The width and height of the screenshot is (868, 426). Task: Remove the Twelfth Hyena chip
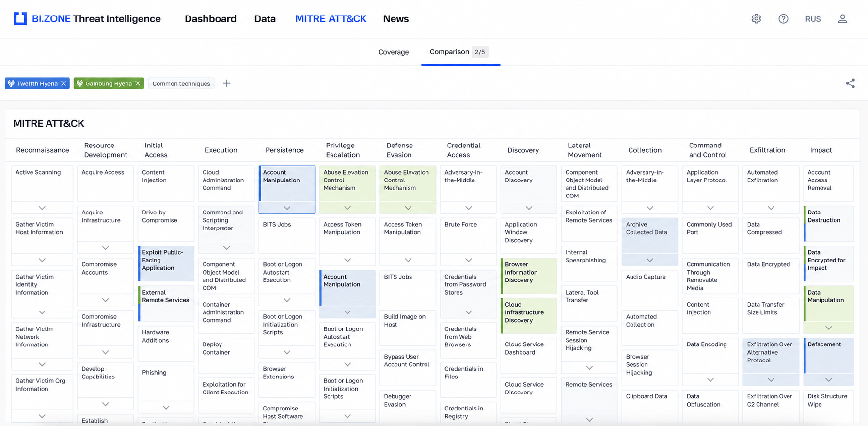point(63,83)
